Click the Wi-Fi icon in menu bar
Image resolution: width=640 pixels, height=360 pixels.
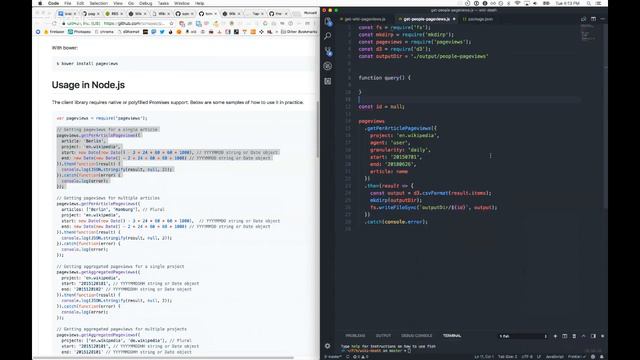[x=518, y=3]
